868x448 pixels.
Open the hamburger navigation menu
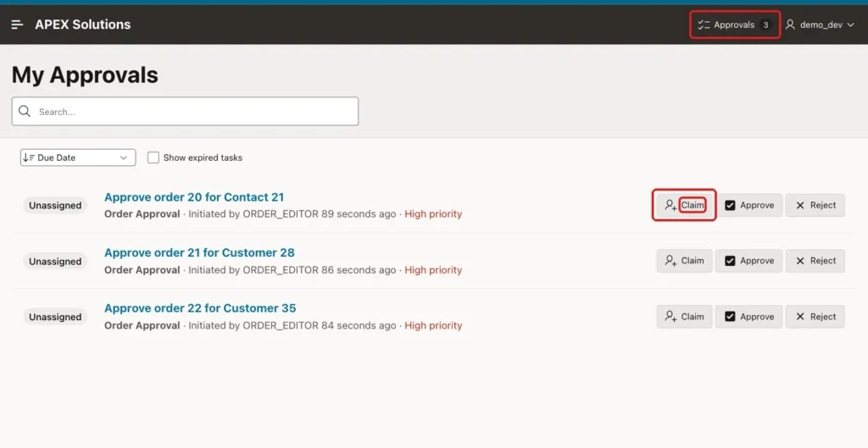pyautogui.click(x=17, y=25)
